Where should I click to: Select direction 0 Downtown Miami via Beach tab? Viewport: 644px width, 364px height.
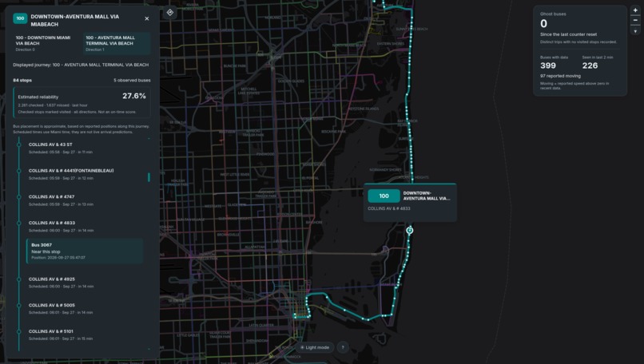46,43
